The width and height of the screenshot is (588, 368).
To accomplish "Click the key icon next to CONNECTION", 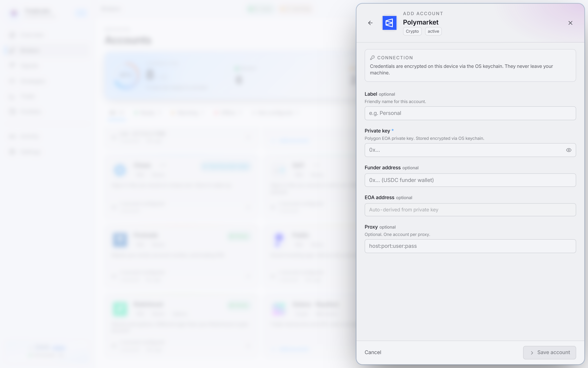I will (x=372, y=58).
